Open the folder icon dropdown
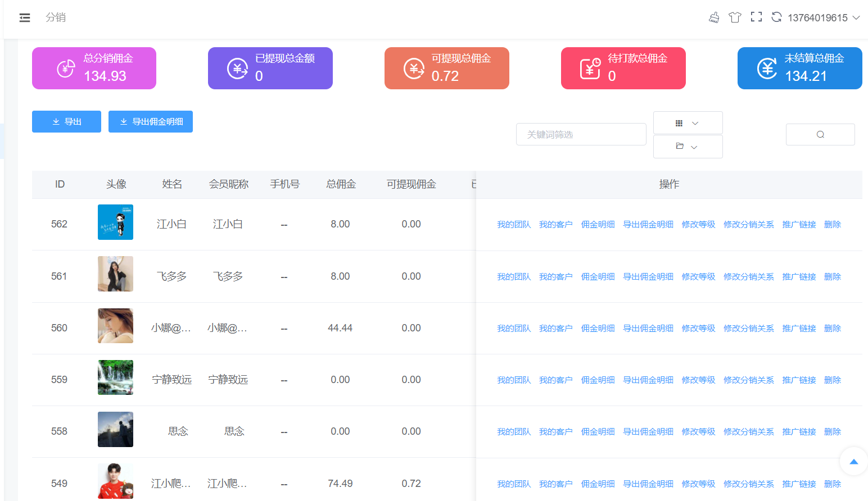868x501 pixels. tap(688, 147)
